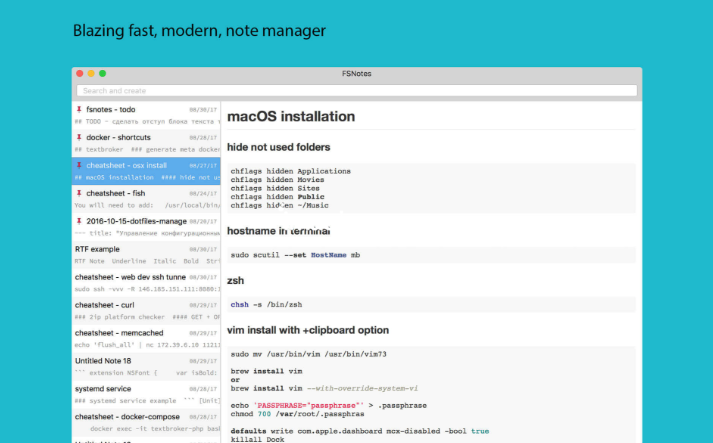
Task: Click the Search and create field
Action: (356, 91)
